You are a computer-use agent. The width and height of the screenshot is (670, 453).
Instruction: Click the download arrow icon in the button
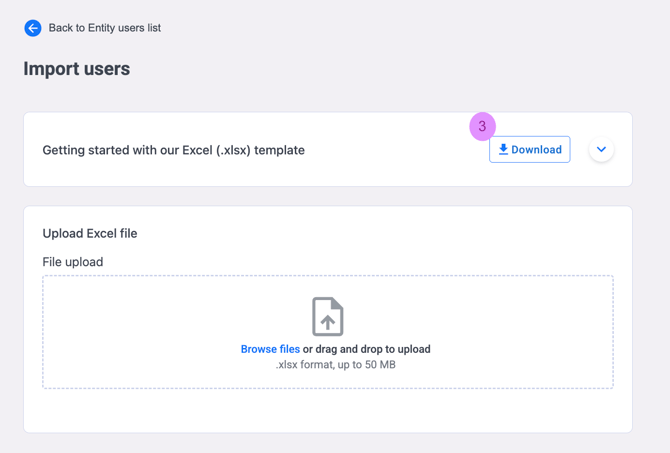[x=503, y=150]
